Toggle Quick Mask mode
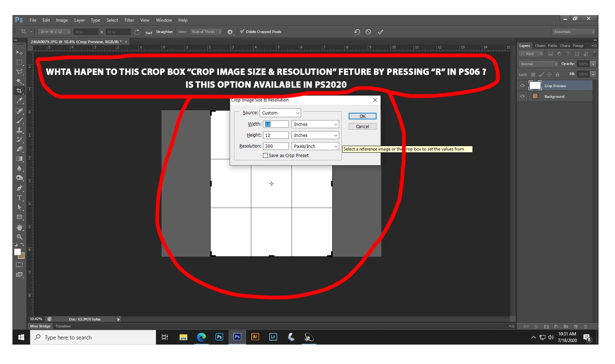Screen dimensions: 615x364 (x=19, y=265)
